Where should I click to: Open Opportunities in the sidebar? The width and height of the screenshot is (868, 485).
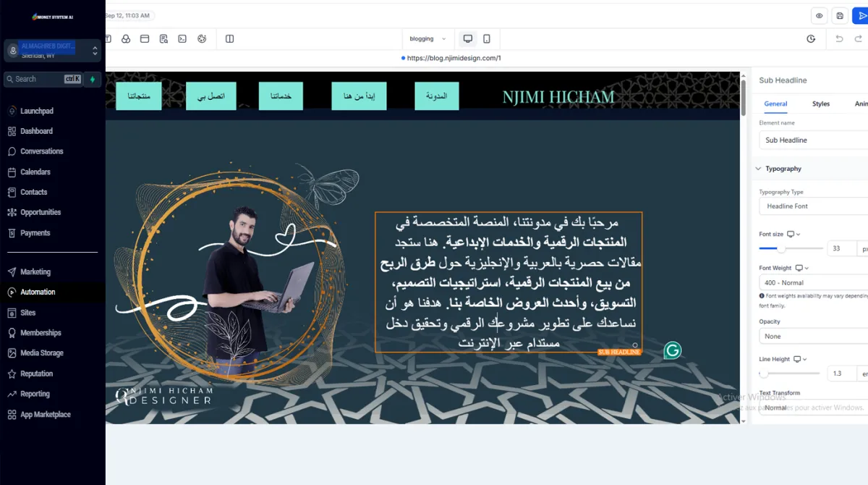point(41,212)
